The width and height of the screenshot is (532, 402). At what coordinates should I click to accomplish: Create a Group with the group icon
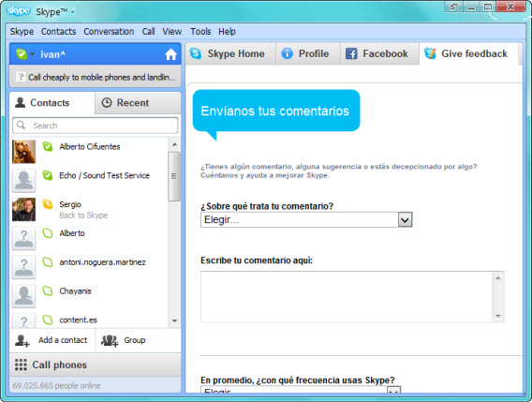click(110, 340)
